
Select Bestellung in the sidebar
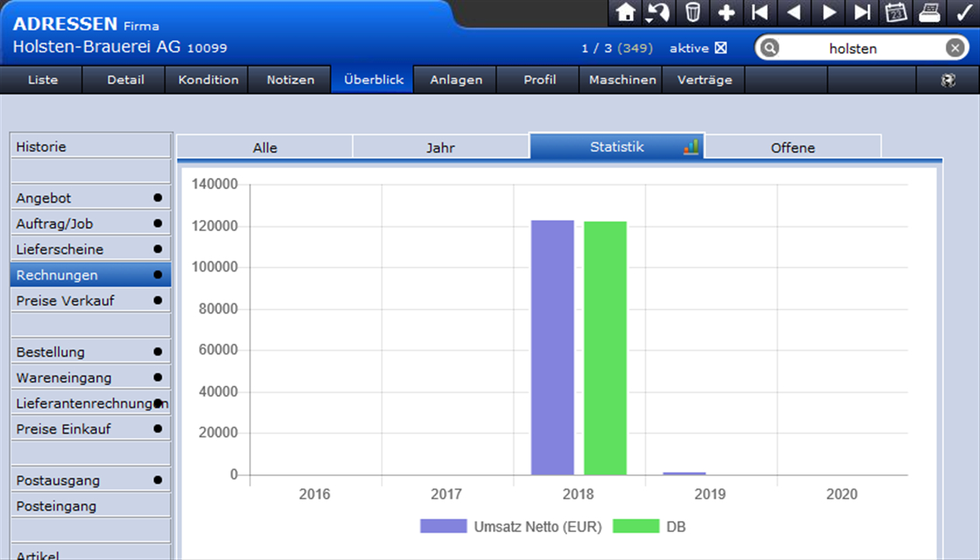click(x=91, y=352)
